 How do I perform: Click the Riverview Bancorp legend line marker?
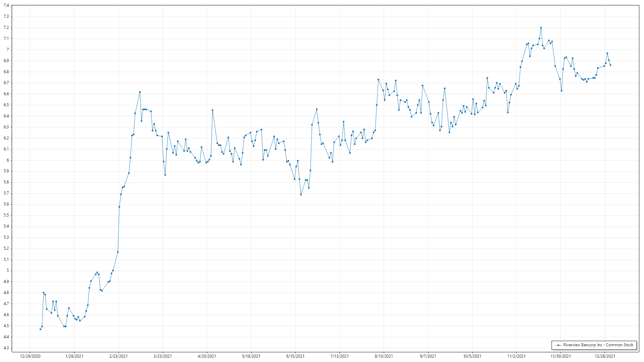click(558, 345)
